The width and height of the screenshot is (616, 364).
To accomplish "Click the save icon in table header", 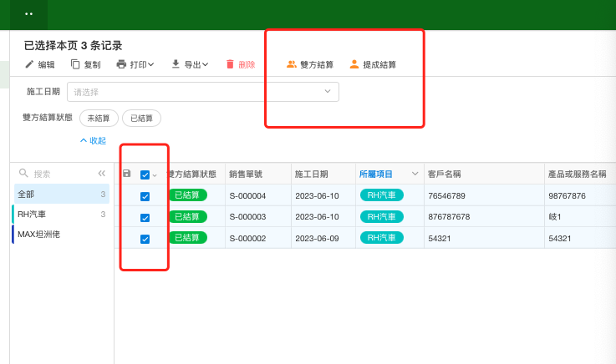I will (126, 174).
